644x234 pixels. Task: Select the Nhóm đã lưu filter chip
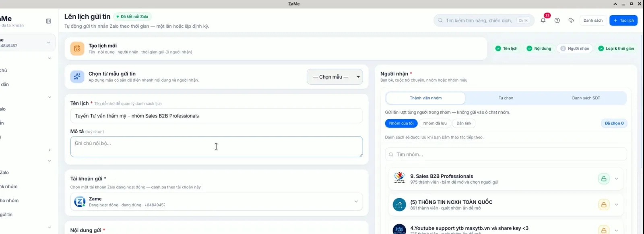(x=435, y=123)
